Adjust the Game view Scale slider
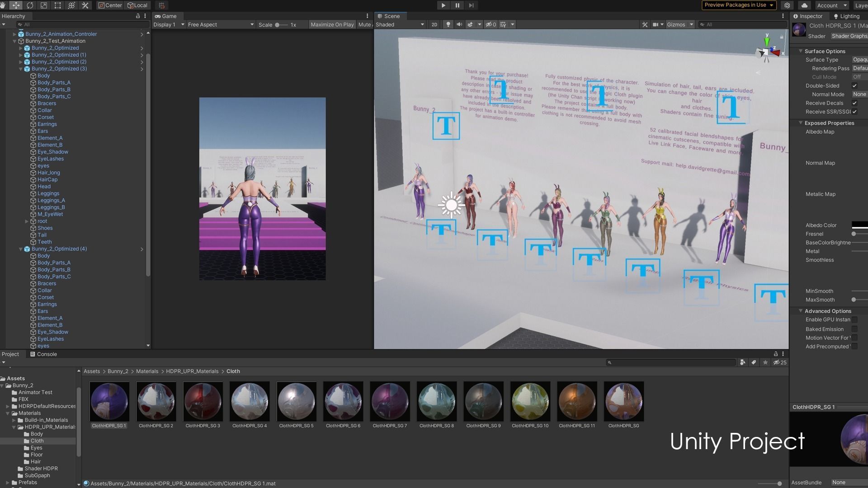Viewport: 868px width, 488px height. tap(277, 25)
